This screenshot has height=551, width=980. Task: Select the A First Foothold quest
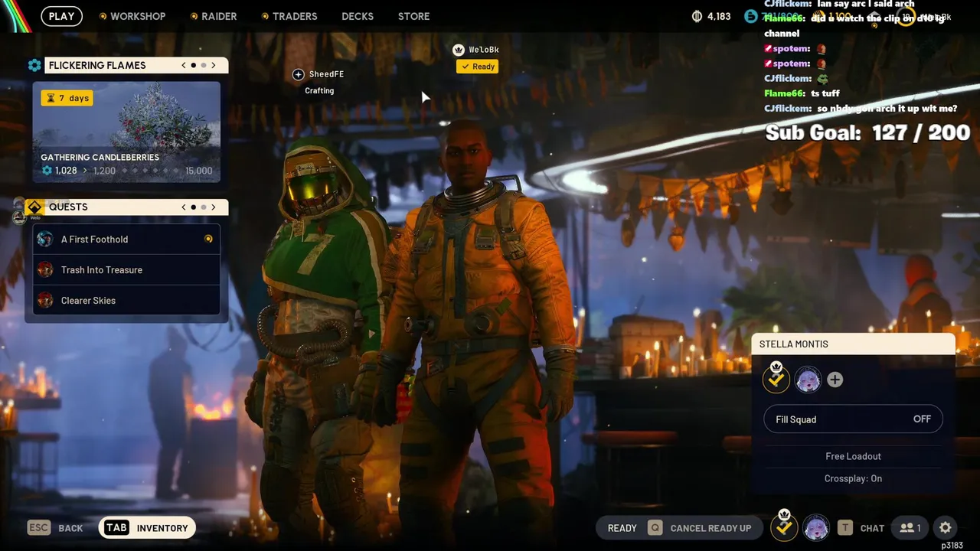point(126,239)
